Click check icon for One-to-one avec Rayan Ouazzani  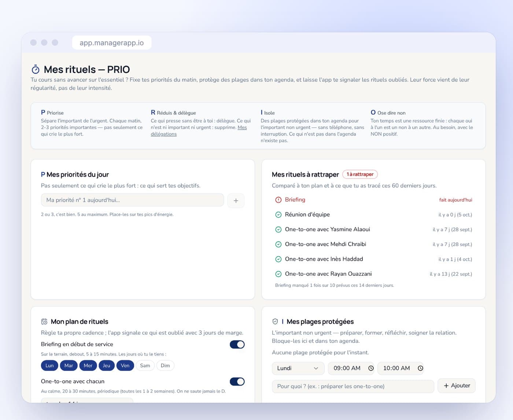coord(278,274)
